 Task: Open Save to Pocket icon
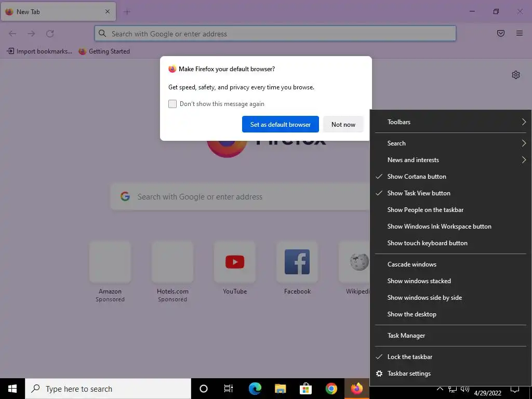pos(500,33)
